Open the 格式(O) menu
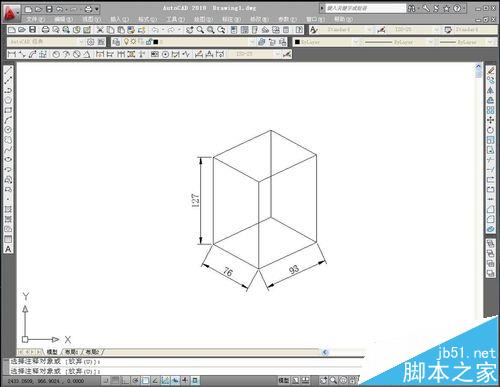This screenshot has width=500, height=387. tap(147, 19)
